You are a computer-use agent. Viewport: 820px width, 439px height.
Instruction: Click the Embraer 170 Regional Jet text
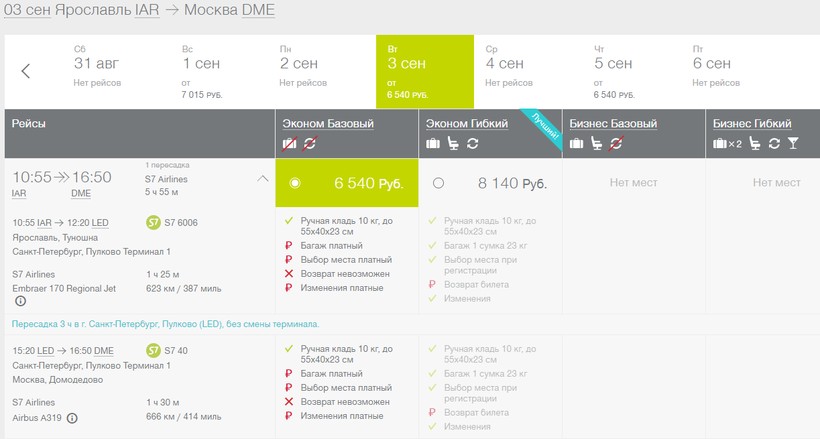(x=64, y=288)
